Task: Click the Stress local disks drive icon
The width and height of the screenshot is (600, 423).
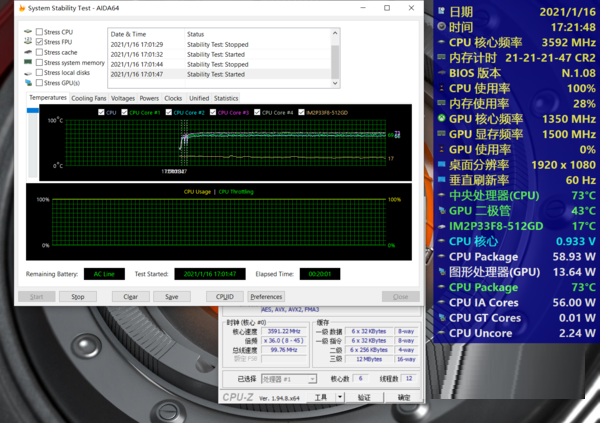Action: 28,73
